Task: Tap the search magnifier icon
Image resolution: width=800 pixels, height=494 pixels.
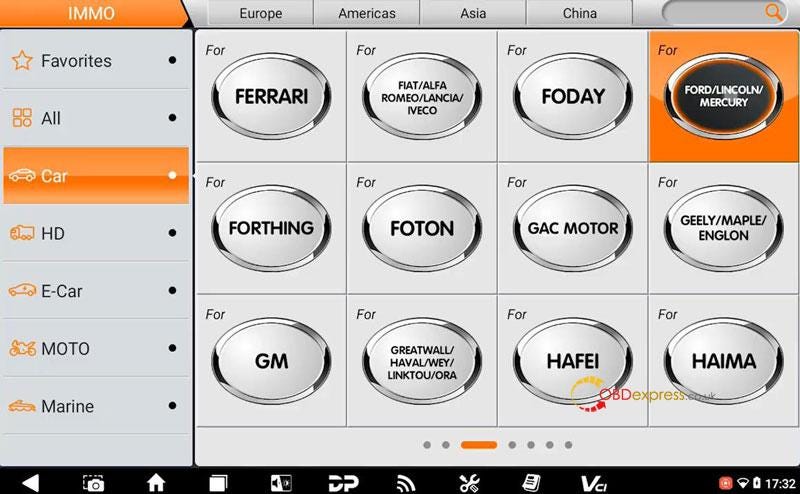Action: pos(773,12)
